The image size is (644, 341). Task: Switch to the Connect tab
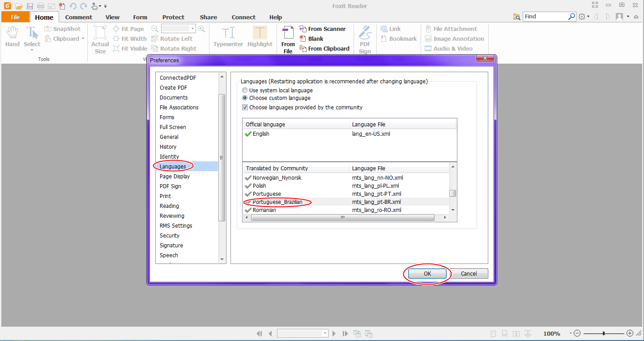pos(243,17)
